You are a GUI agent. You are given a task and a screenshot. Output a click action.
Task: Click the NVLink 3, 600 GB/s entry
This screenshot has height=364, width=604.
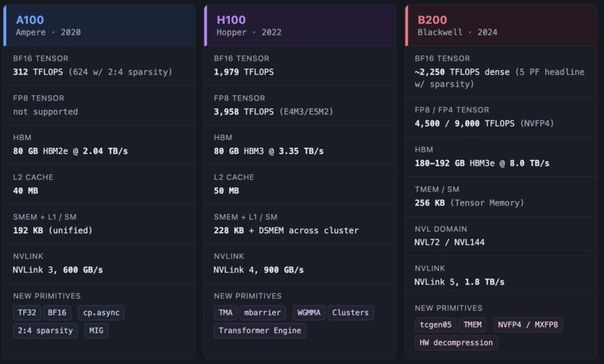(58, 270)
